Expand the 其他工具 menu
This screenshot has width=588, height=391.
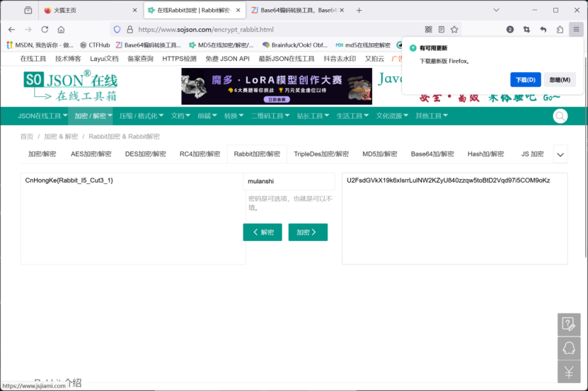431,116
